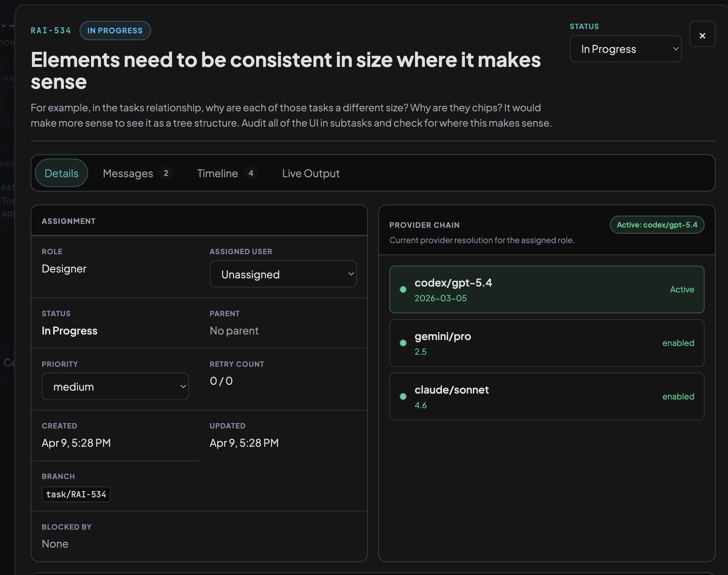728x575 pixels.
Task: Click the 4.6 version under claude/sonnet
Action: click(x=420, y=405)
